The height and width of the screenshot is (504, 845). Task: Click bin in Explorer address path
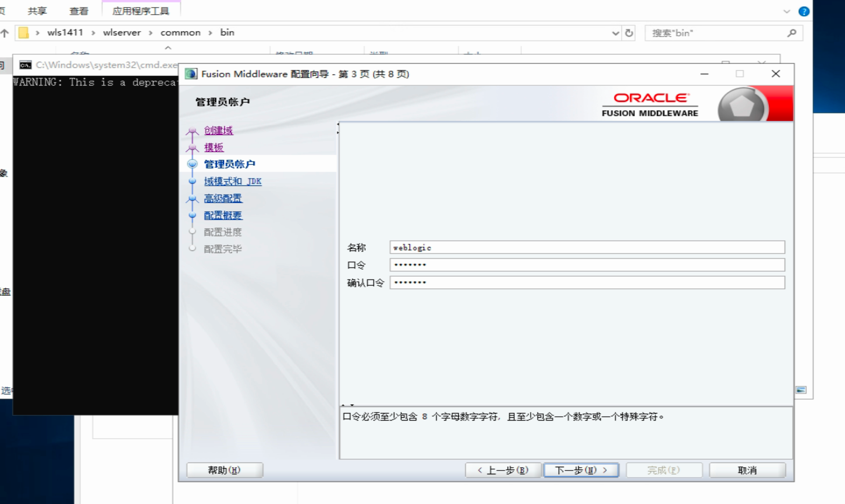click(227, 33)
